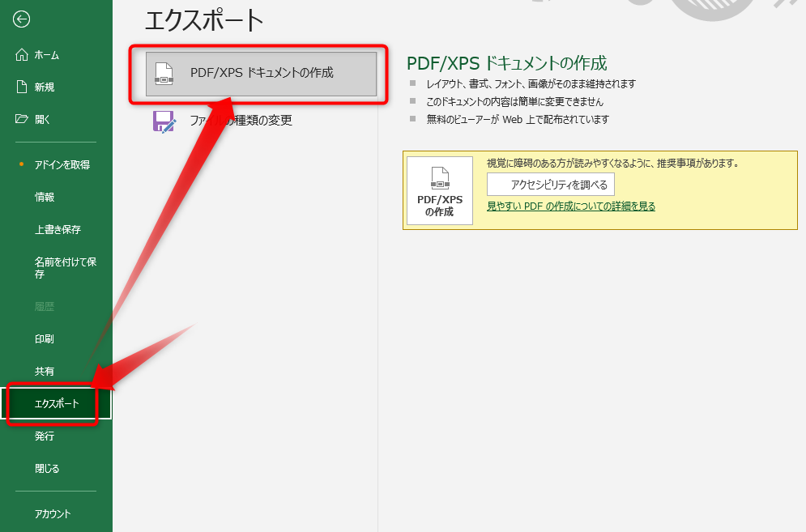The image size is (806, 532).
Task: Click the エクスポート page heading
Action: [204, 20]
